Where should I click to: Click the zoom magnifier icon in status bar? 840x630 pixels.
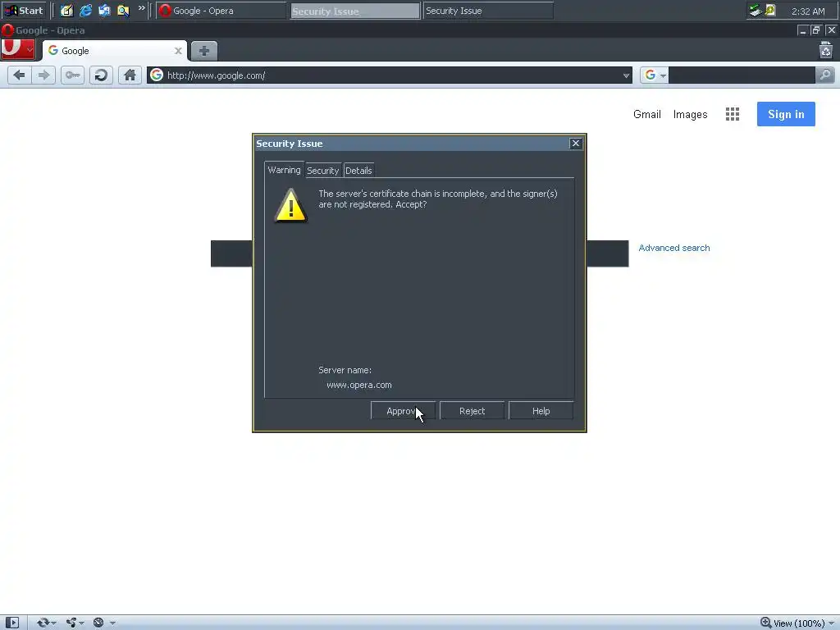[x=766, y=623]
